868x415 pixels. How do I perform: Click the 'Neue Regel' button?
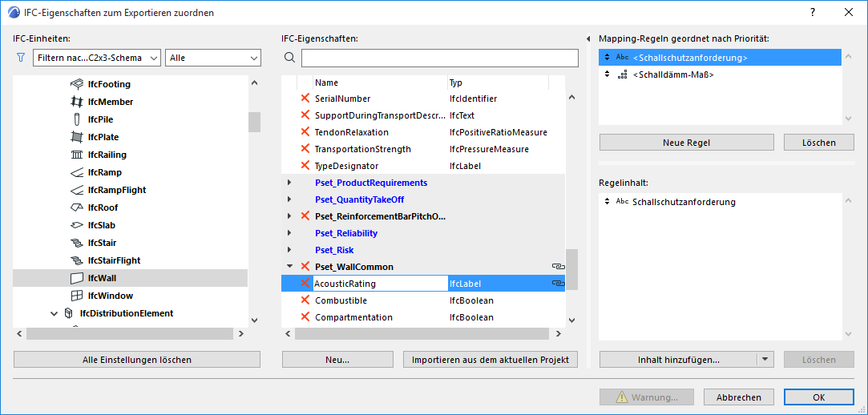pyautogui.click(x=686, y=143)
